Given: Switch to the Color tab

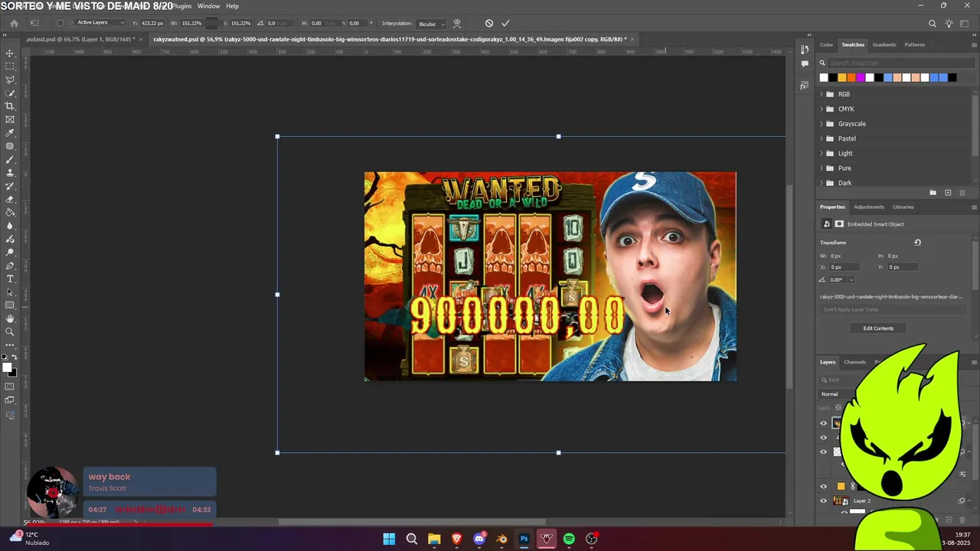Looking at the screenshot, I should click(x=827, y=44).
